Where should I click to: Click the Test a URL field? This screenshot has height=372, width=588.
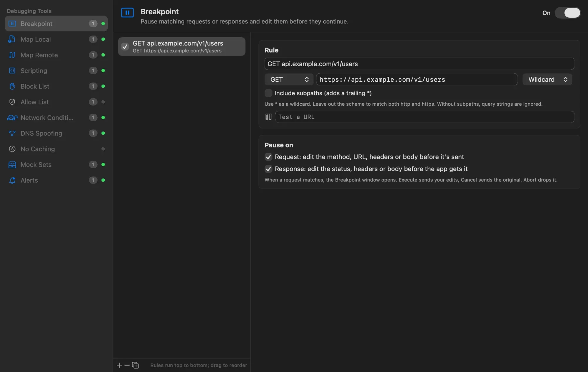point(425,117)
